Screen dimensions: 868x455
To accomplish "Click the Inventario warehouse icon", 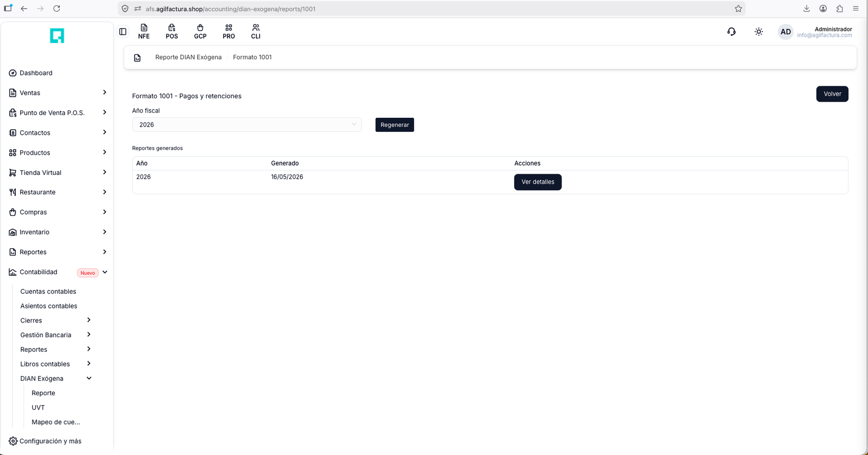I will coord(12,232).
